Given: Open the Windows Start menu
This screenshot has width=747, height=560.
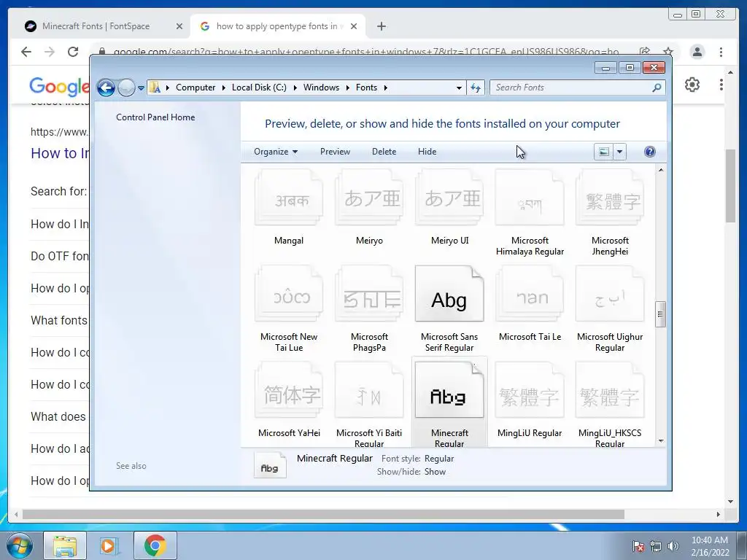Looking at the screenshot, I should (19, 545).
